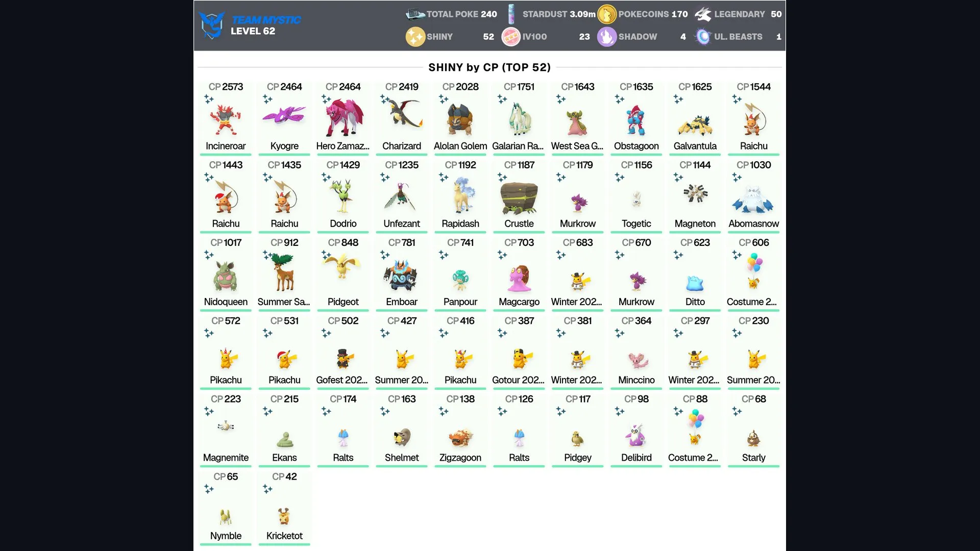Click the Stardust bottle icon

511,14
